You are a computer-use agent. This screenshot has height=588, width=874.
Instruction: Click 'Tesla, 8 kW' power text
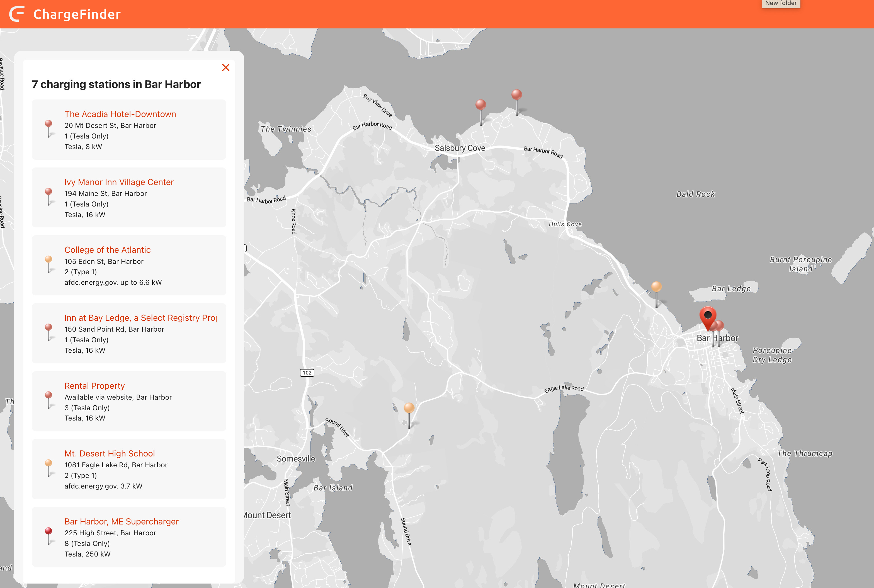(83, 147)
